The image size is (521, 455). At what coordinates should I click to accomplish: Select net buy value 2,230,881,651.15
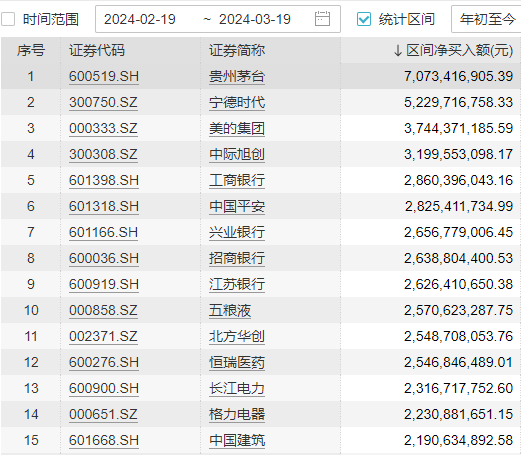[x=458, y=414]
